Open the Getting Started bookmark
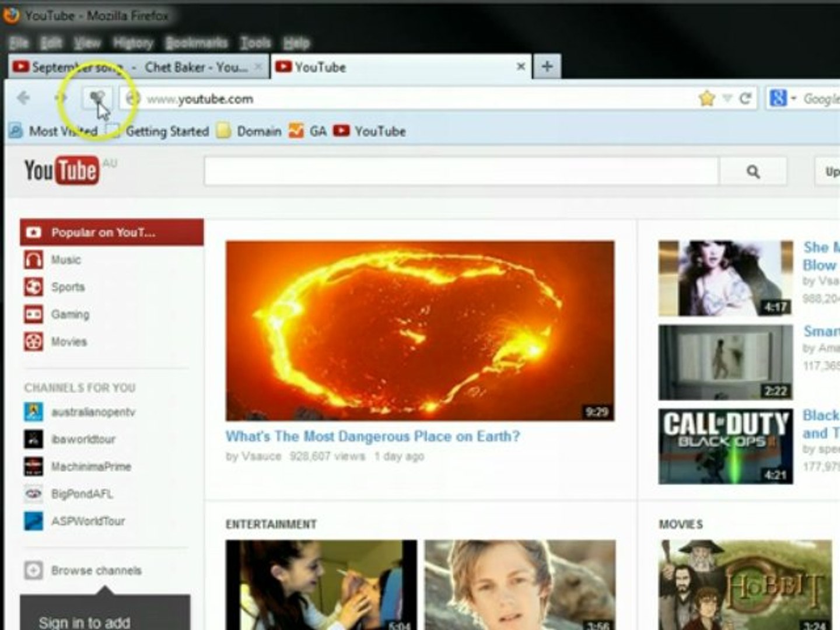 (158, 131)
